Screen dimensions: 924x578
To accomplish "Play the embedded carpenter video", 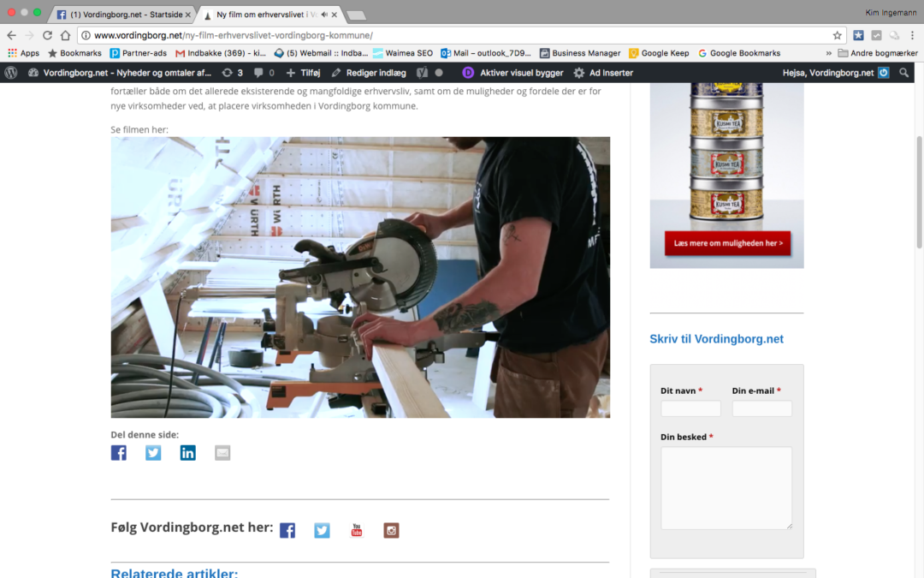I will 360,277.
